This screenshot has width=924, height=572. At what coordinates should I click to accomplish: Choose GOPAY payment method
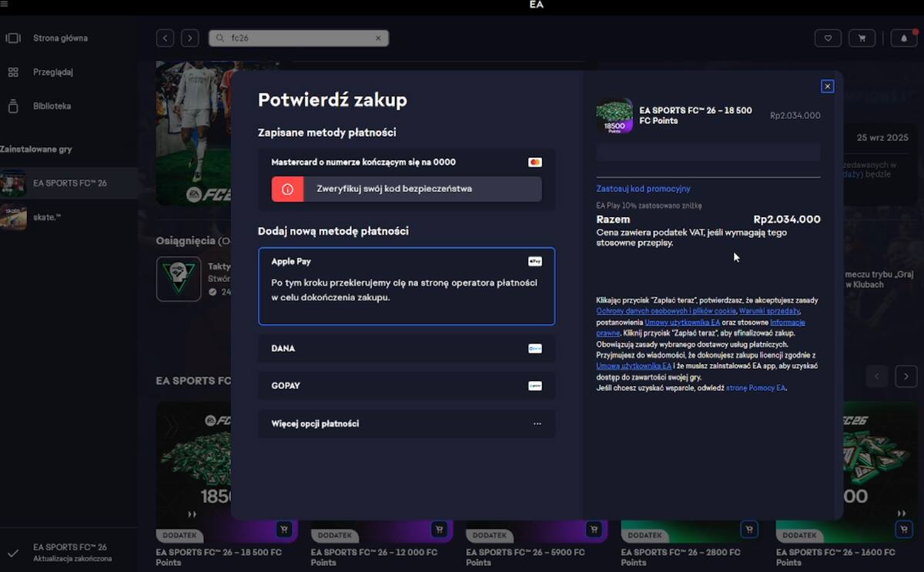(407, 386)
